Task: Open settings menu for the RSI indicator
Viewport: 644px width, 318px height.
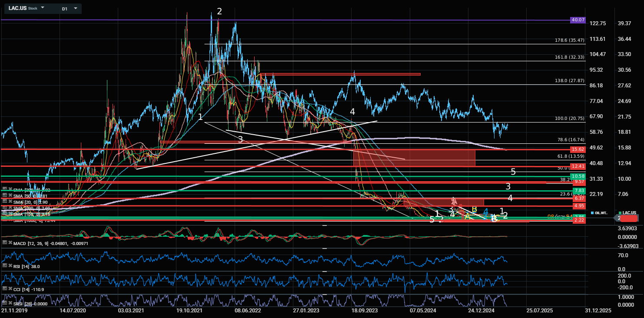Action: 5,266
